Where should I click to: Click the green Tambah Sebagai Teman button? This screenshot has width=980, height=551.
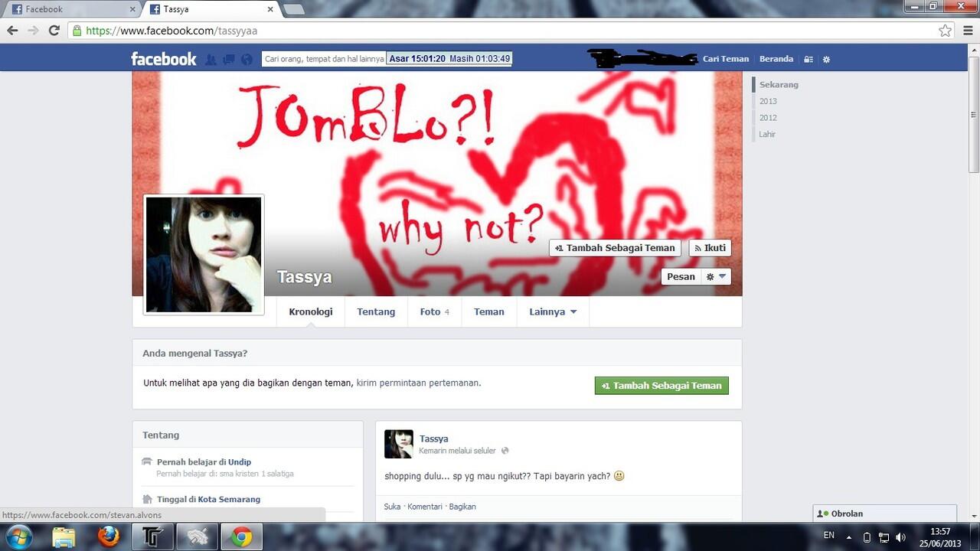pyautogui.click(x=661, y=386)
